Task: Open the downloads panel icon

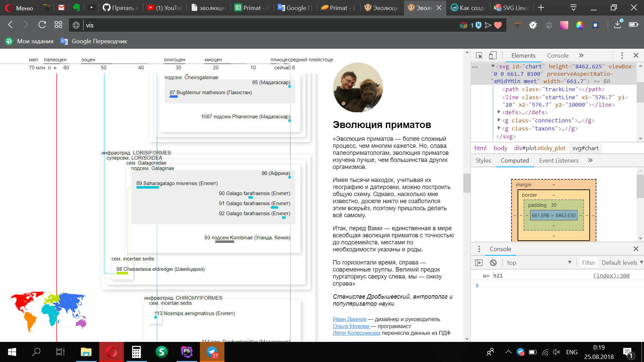Action: coord(618,25)
